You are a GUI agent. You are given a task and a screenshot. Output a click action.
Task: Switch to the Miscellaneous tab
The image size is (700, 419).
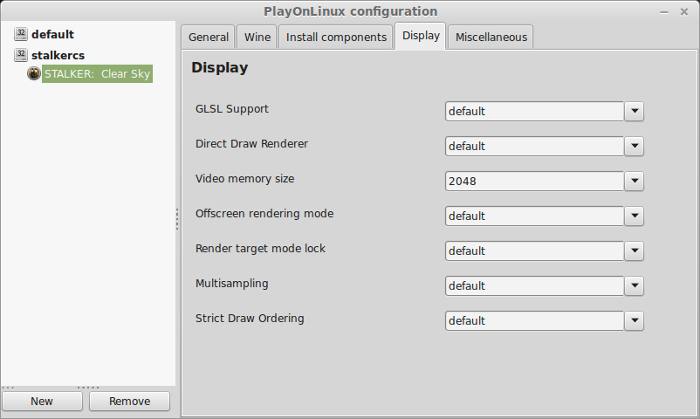coord(490,37)
